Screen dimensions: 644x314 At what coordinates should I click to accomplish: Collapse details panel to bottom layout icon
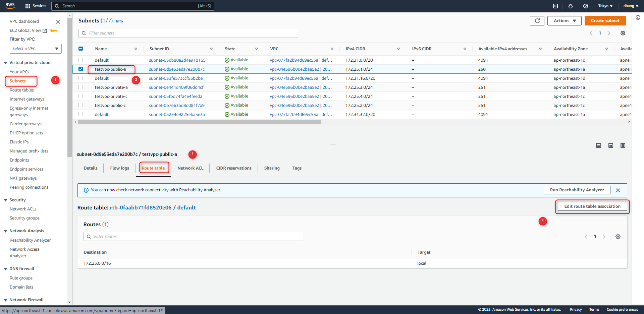click(x=598, y=145)
